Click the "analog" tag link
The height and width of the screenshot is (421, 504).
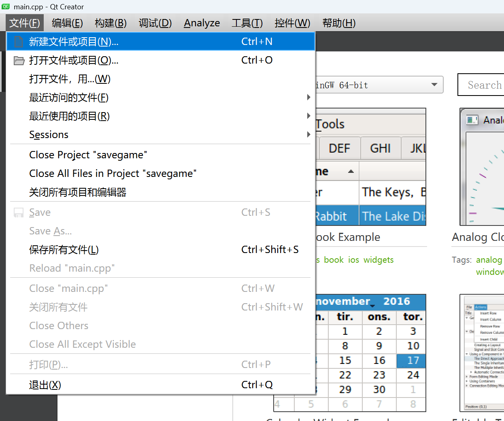pos(489,260)
